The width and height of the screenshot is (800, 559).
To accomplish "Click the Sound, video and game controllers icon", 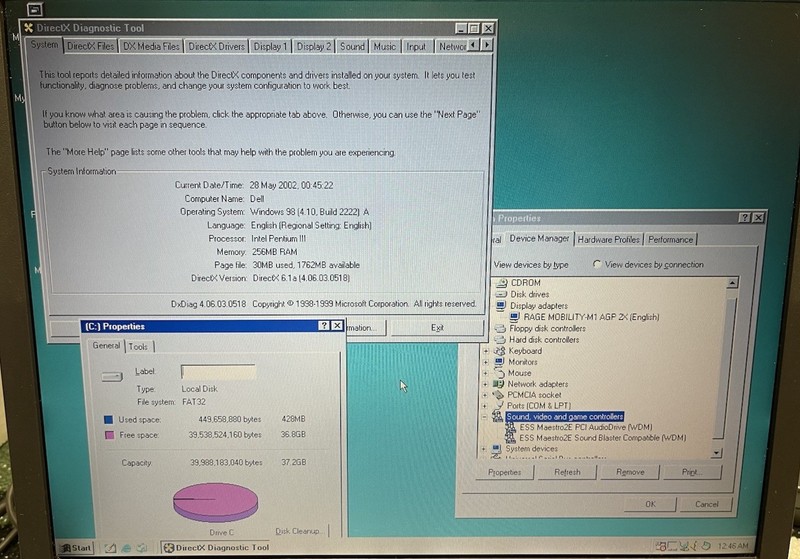I will [497, 416].
